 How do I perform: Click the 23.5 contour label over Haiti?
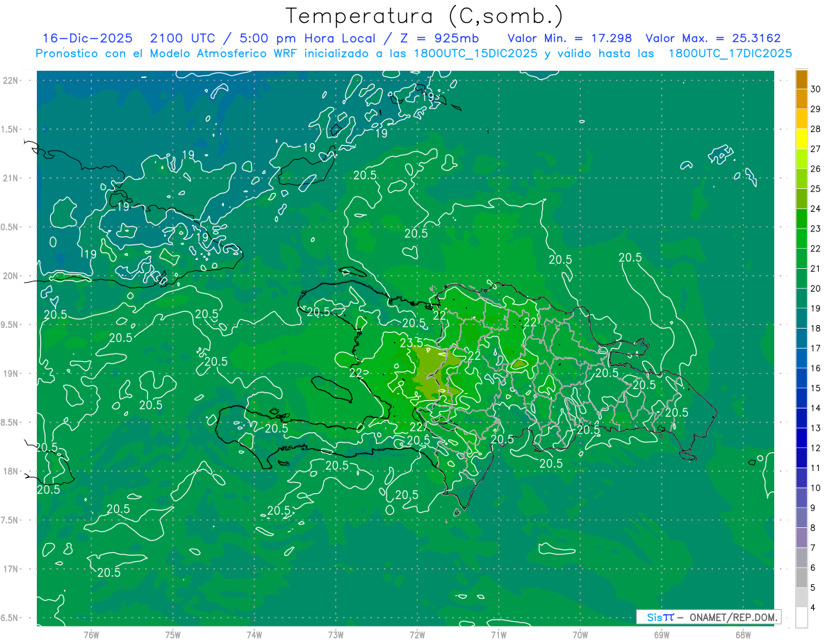click(x=411, y=343)
